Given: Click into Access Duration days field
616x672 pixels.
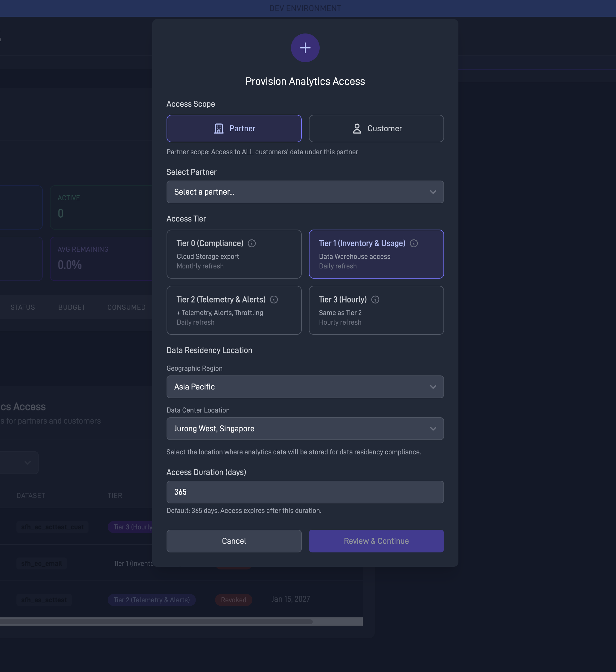Looking at the screenshot, I should [x=305, y=492].
